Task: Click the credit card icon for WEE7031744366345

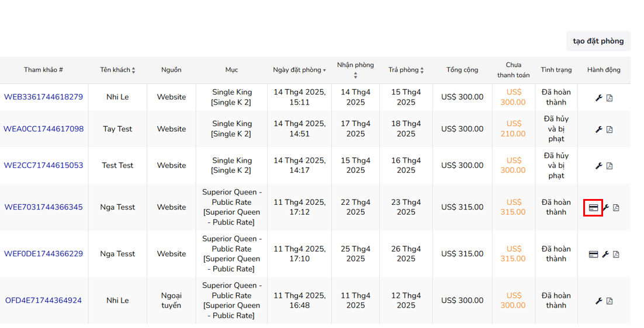Action: [x=593, y=208]
